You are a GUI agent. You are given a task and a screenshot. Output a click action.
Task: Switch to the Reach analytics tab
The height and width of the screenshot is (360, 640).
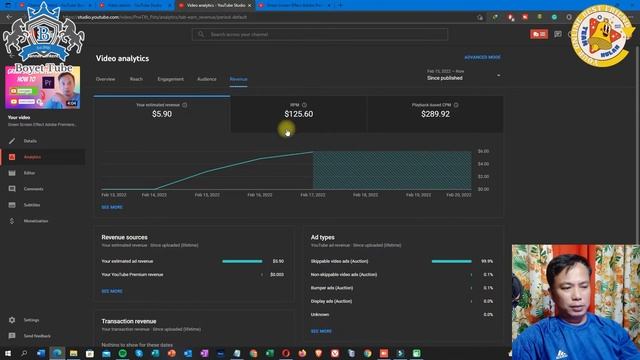pyautogui.click(x=136, y=79)
